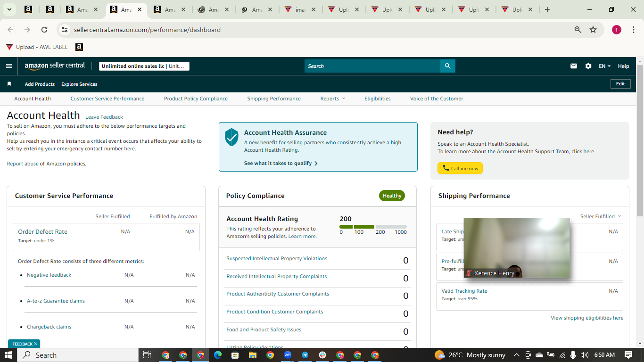Open the tab search dropdown arrow
Screen dimensions: 644x362
9,9
